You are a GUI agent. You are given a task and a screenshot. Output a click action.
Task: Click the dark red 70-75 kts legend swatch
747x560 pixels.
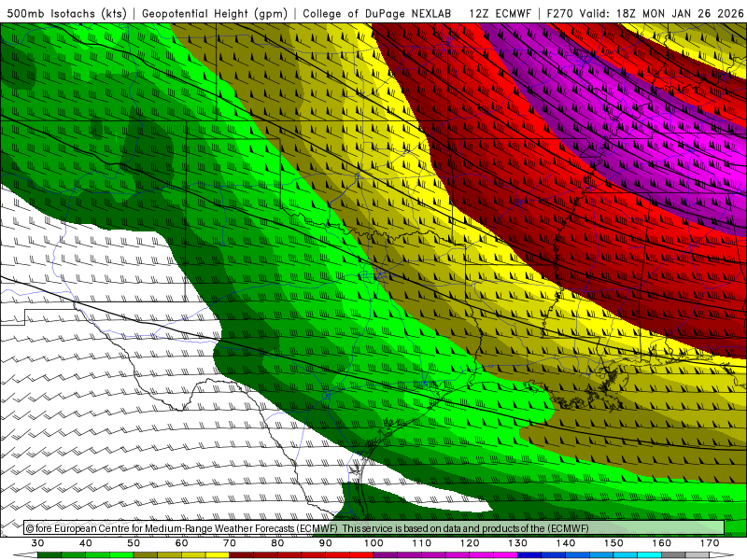(x=242, y=555)
